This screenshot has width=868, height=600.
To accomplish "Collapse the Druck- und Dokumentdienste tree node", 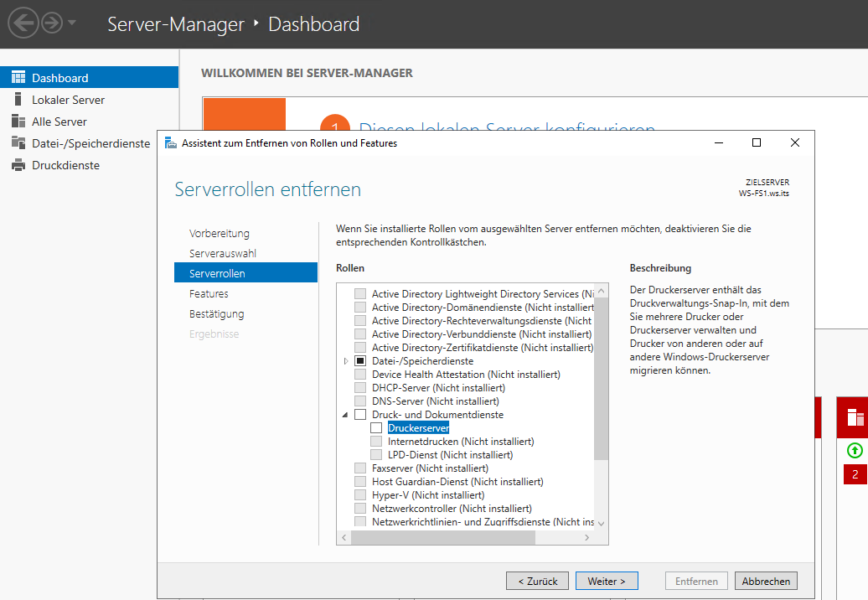I will pyautogui.click(x=345, y=415).
